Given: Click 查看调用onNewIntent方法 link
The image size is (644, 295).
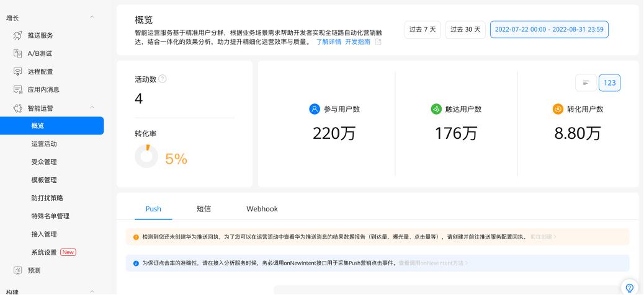Looking at the screenshot, I should click(433, 263).
